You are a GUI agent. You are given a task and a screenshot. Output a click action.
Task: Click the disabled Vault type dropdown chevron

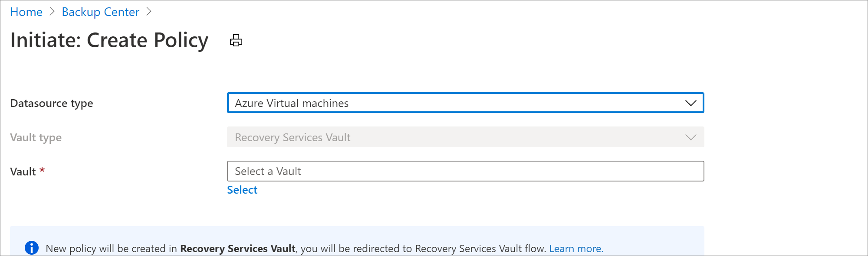(x=691, y=137)
